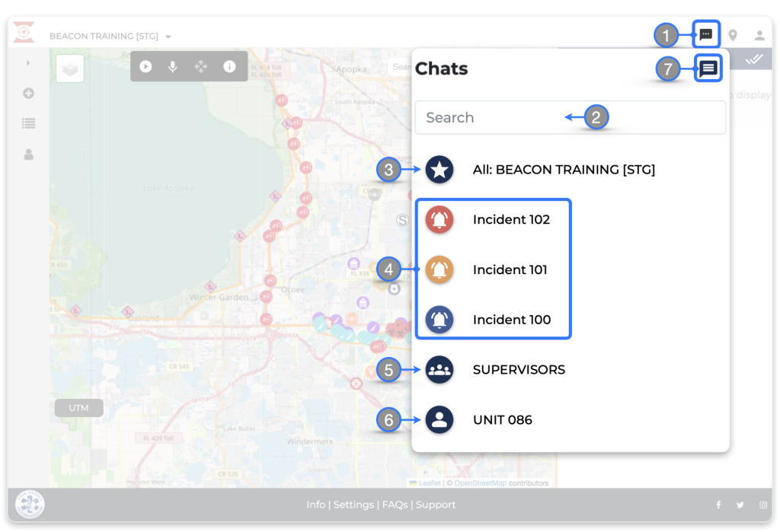
Task: Click the Instagram icon in footer
Action: click(x=763, y=505)
